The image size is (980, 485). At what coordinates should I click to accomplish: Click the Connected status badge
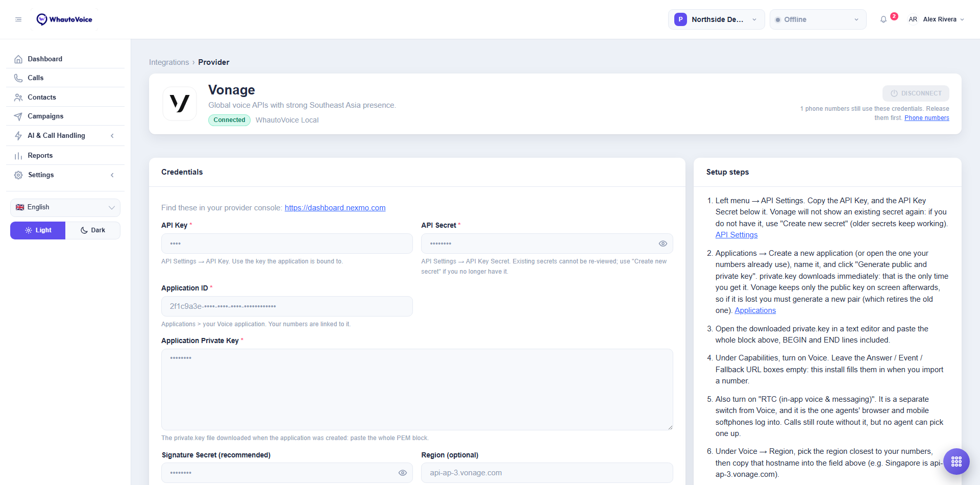229,120
